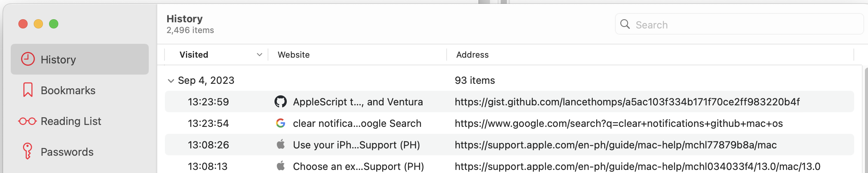The image size is (868, 173).
Task: Open the Bookmarks section
Action: click(x=68, y=90)
